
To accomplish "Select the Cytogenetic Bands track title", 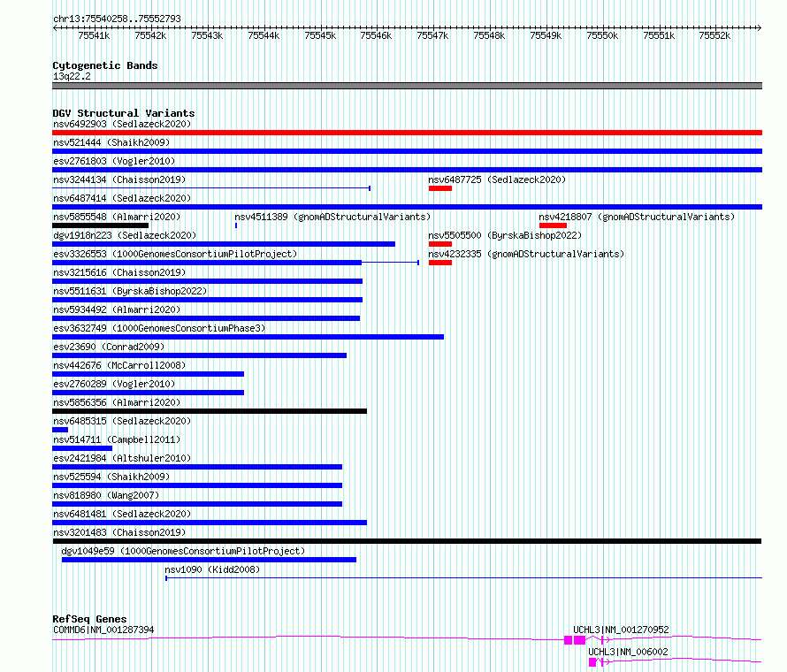I will point(105,65).
